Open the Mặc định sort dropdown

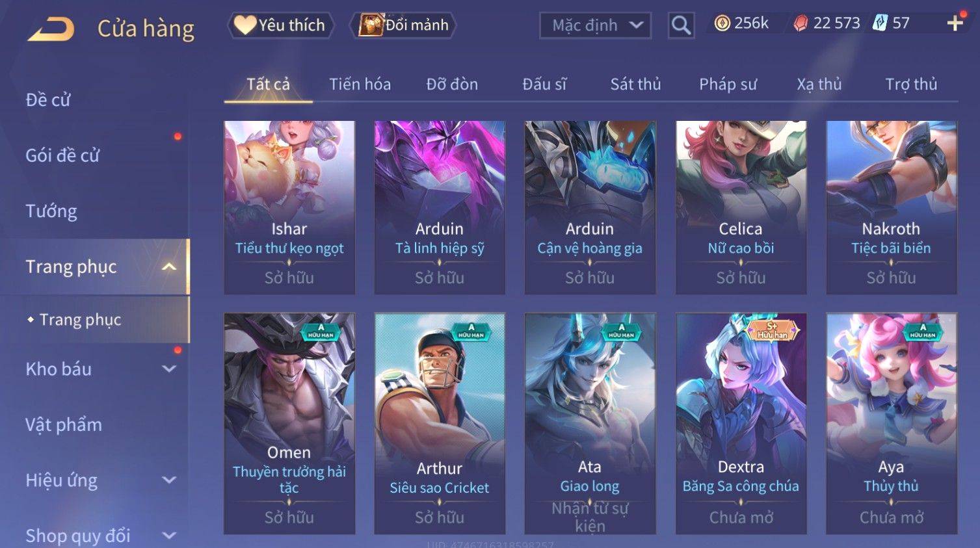595,25
